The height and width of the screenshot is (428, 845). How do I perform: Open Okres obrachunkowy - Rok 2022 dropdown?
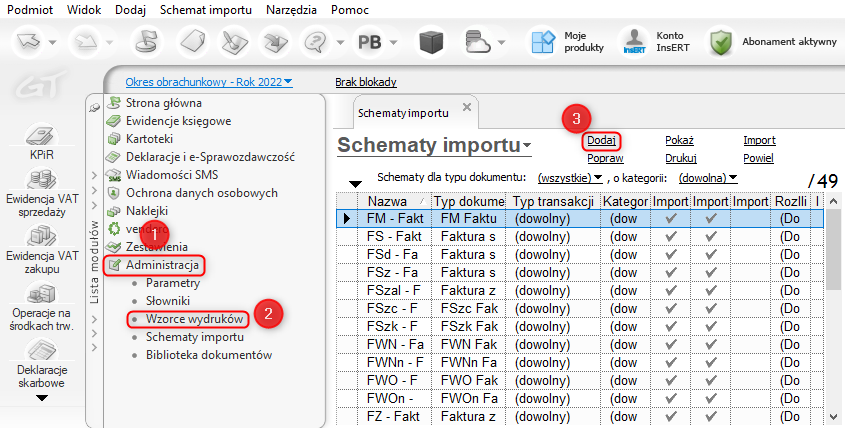[x=209, y=82]
